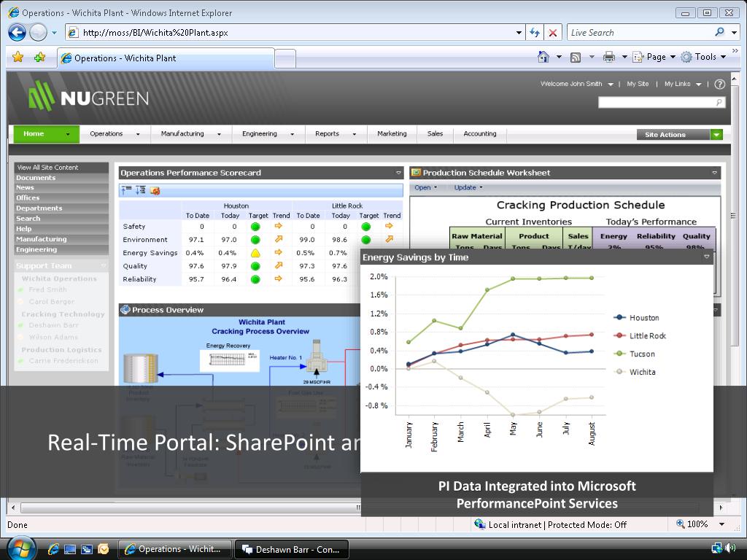Open the Sales navigation tab
Screen dimensions: 747x560
435,134
